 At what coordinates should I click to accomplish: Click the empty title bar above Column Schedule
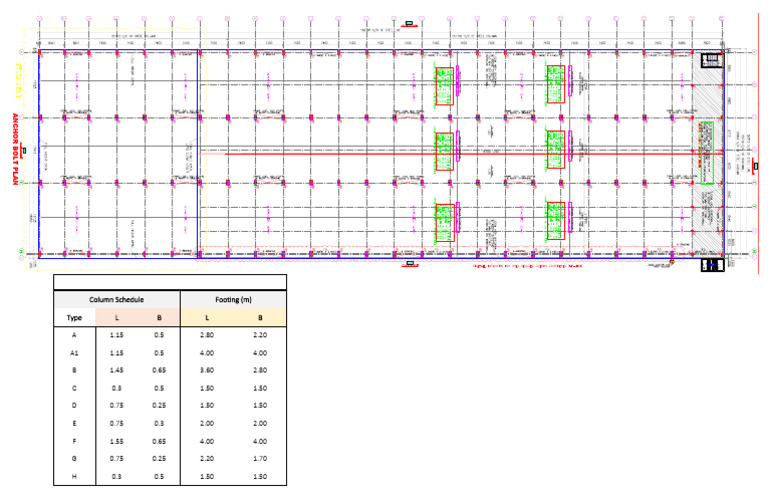(x=170, y=283)
